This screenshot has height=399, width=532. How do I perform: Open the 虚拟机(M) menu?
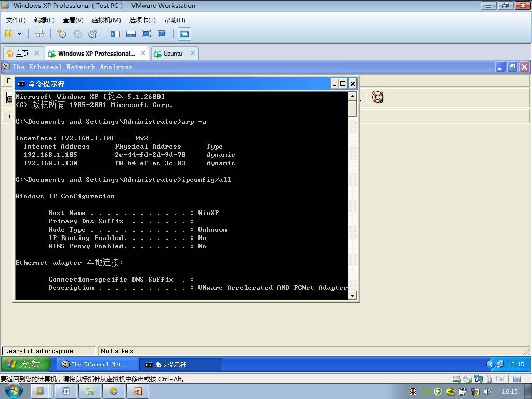click(106, 20)
